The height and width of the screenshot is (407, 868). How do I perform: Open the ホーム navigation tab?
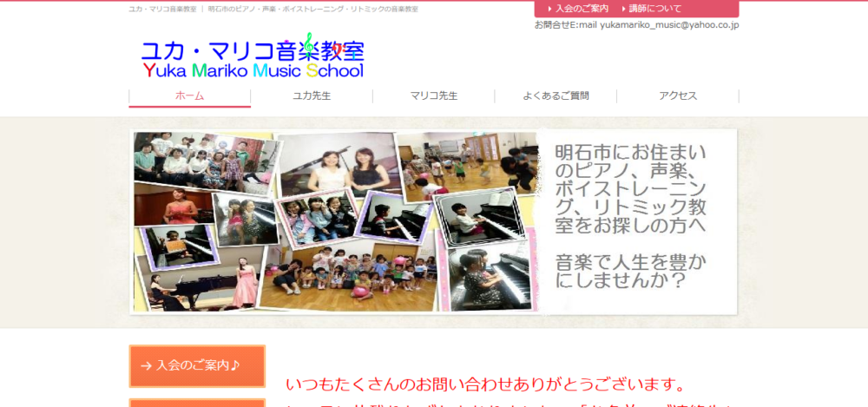point(190,95)
